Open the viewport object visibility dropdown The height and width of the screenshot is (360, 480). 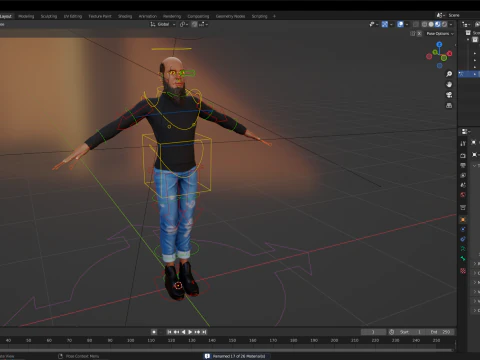[x=374, y=24]
